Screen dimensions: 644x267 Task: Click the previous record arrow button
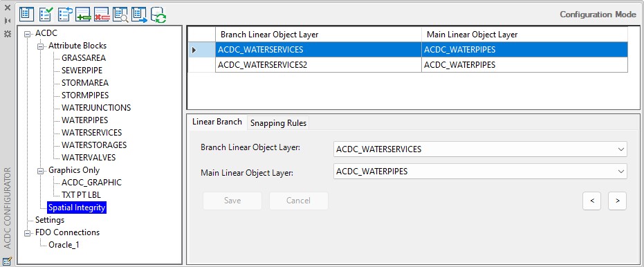pos(592,201)
